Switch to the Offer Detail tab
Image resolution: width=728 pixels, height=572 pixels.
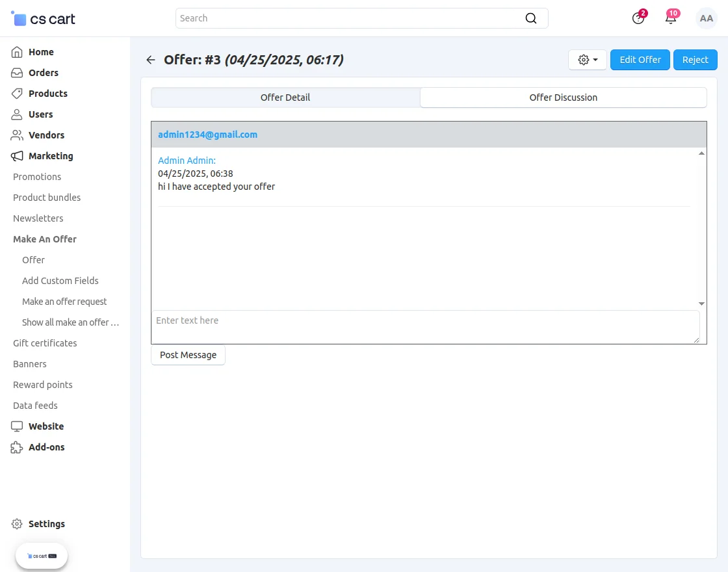pos(285,97)
